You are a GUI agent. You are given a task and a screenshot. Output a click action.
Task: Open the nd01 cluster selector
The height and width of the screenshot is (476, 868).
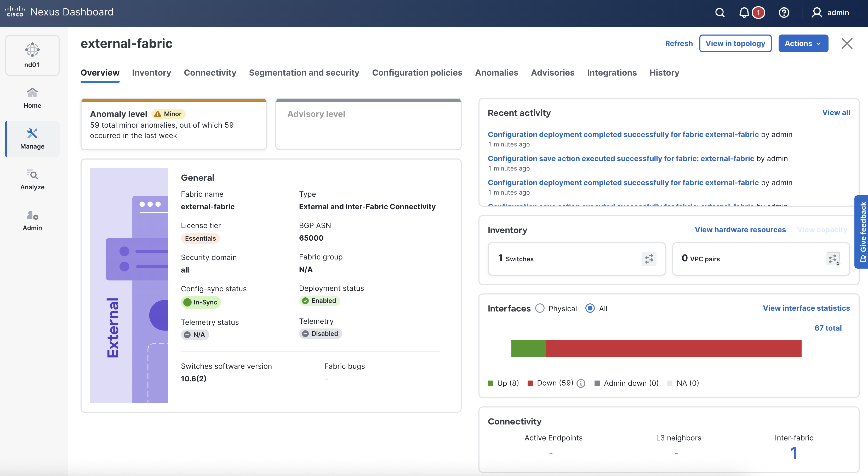pos(32,55)
